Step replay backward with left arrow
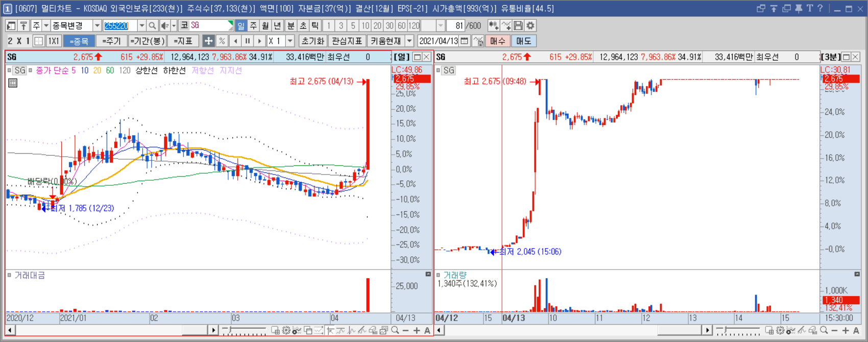The image size is (868, 342). [235, 41]
